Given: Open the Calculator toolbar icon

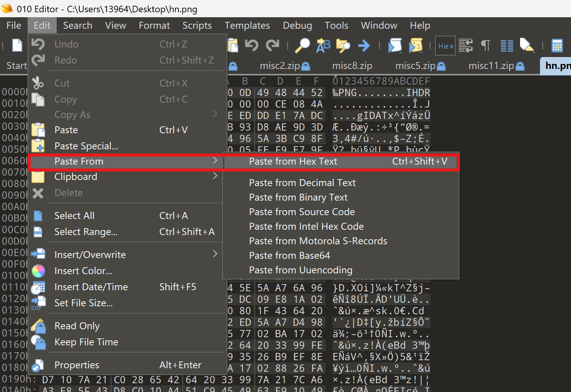Looking at the screenshot, I should (557, 46).
